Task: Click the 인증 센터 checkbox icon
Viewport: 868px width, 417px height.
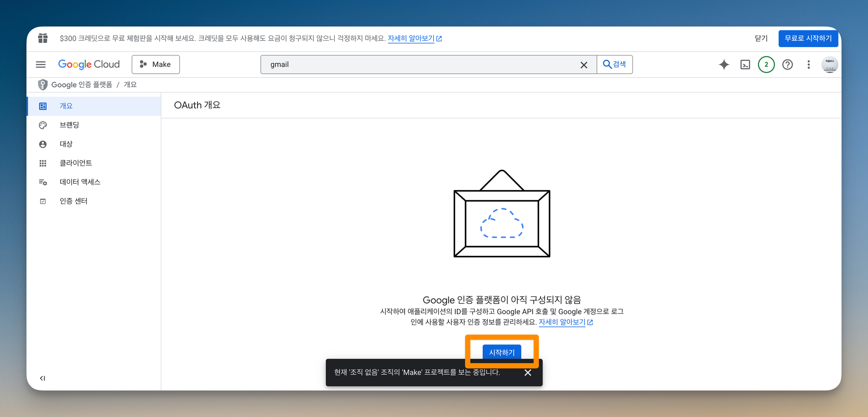Action: tap(43, 202)
